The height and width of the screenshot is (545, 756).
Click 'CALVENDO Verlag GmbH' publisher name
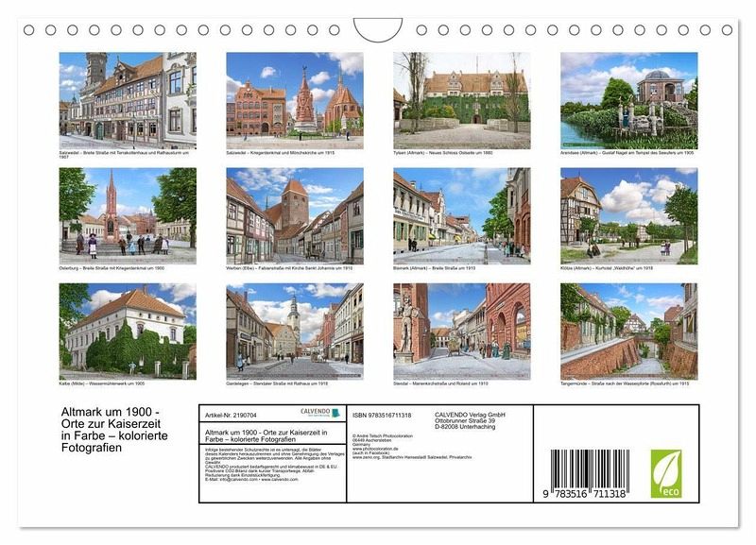point(470,415)
